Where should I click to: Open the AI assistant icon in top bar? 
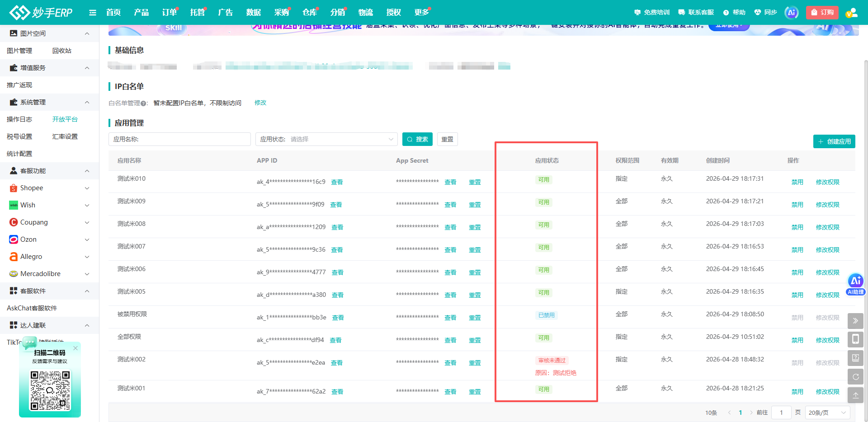point(791,13)
